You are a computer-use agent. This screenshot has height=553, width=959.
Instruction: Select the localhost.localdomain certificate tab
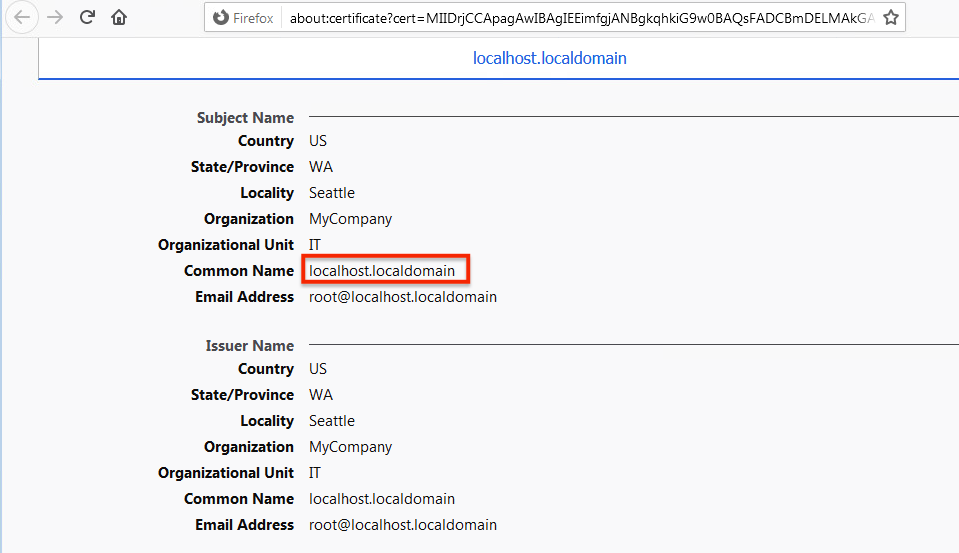point(549,58)
